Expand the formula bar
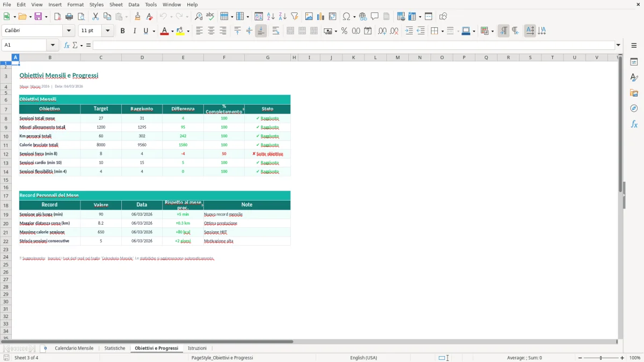 [x=618, y=45]
